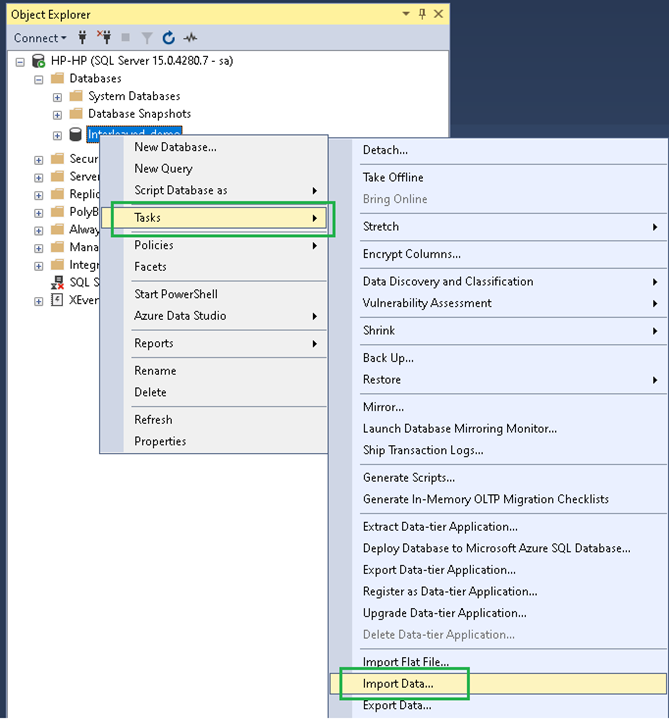Open database Properties
The width and height of the screenshot is (669, 720).
click(214, 441)
